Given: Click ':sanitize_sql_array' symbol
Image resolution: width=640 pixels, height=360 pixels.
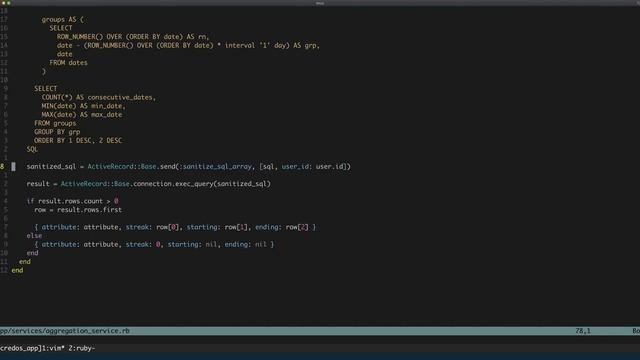Looking at the screenshot, I should pos(216,167).
